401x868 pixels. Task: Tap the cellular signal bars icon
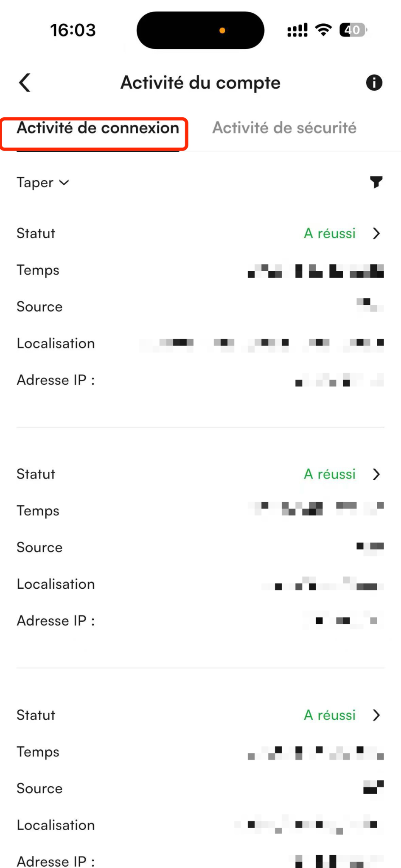click(297, 30)
